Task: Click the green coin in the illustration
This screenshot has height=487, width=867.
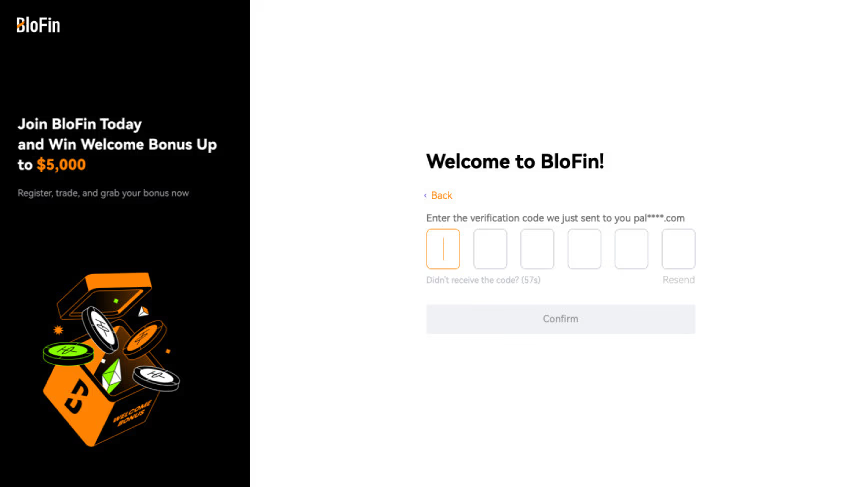Action: pyautogui.click(x=68, y=352)
